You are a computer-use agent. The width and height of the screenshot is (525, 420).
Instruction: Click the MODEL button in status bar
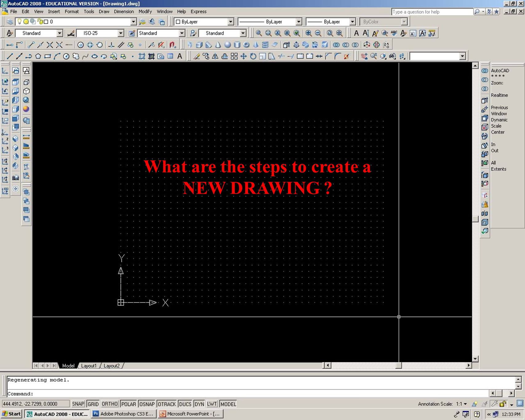[228, 404]
